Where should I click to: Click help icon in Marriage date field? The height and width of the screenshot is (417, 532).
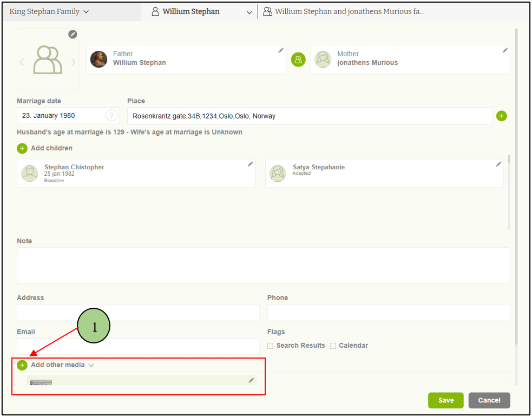[x=111, y=115]
